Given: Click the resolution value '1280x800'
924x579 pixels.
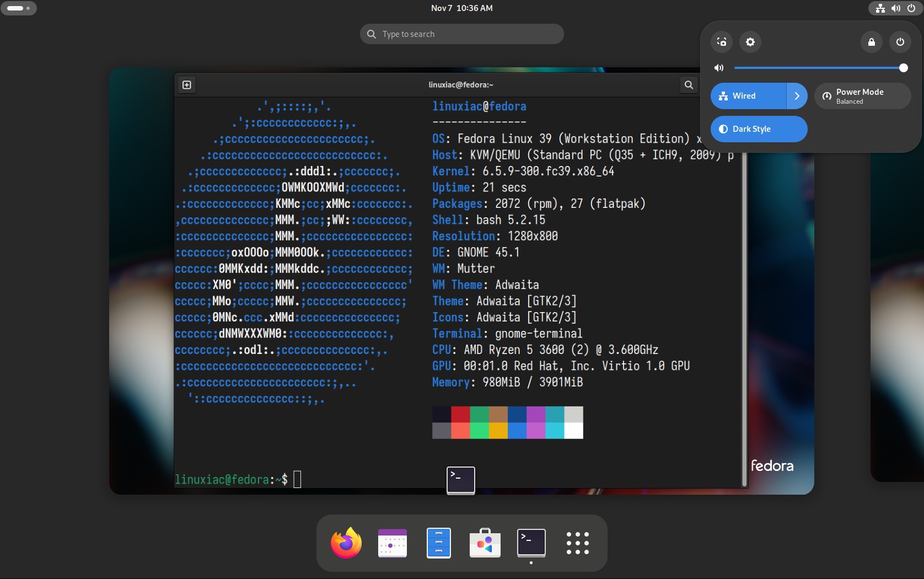Looking at the screenshot, I should pos(533,236).
